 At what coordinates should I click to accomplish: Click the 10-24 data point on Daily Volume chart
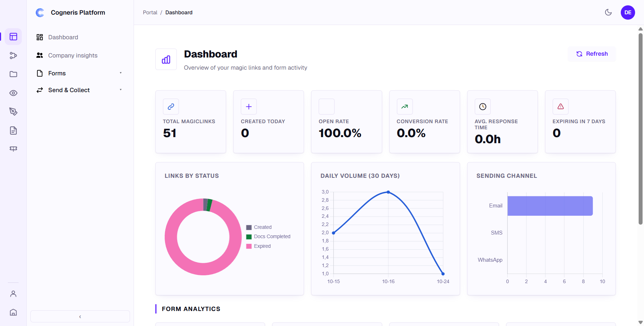[443, 274]
